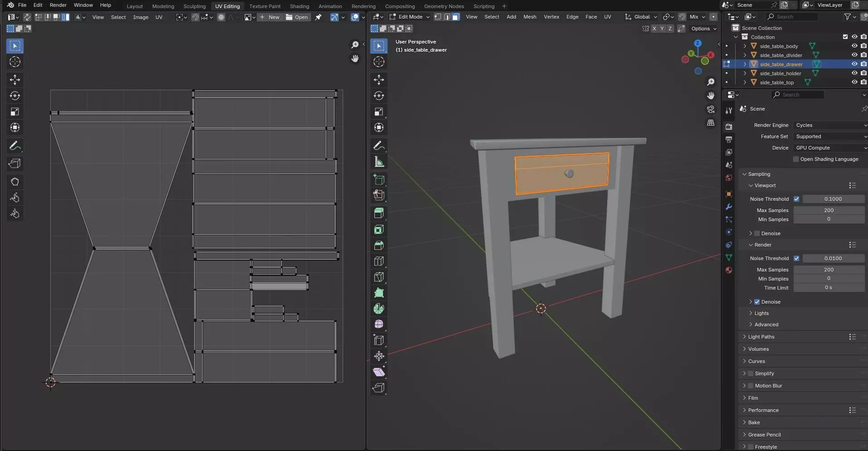The image size is (868, 451).
Task: Select the Shear tool
Action: (379, 372)
